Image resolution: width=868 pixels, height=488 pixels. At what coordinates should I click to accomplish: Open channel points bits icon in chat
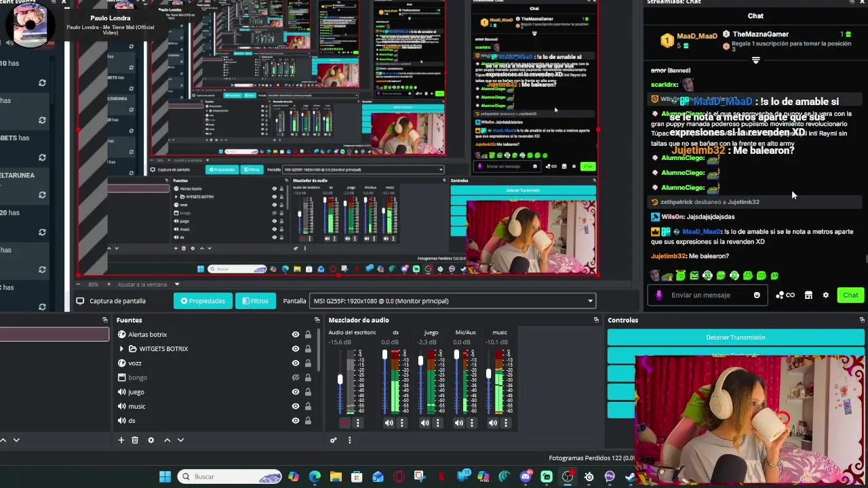(785, 295)
